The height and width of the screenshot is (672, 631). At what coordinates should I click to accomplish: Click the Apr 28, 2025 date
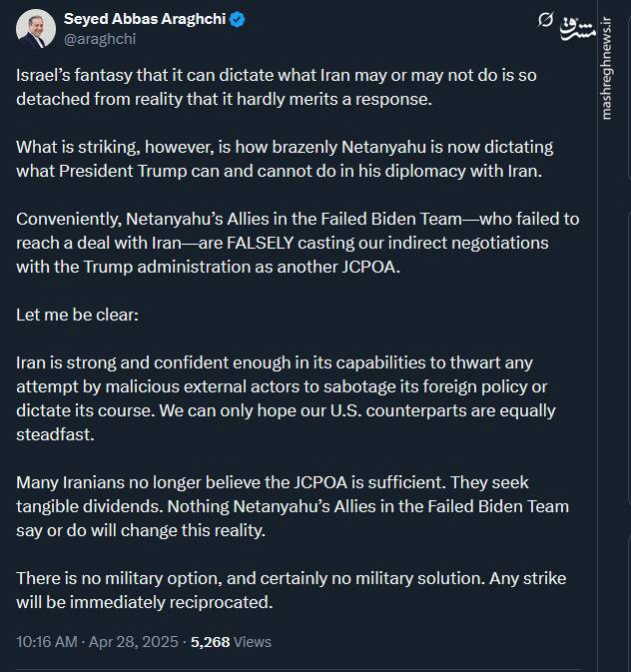pyautogui.click(x=133, y=641)
